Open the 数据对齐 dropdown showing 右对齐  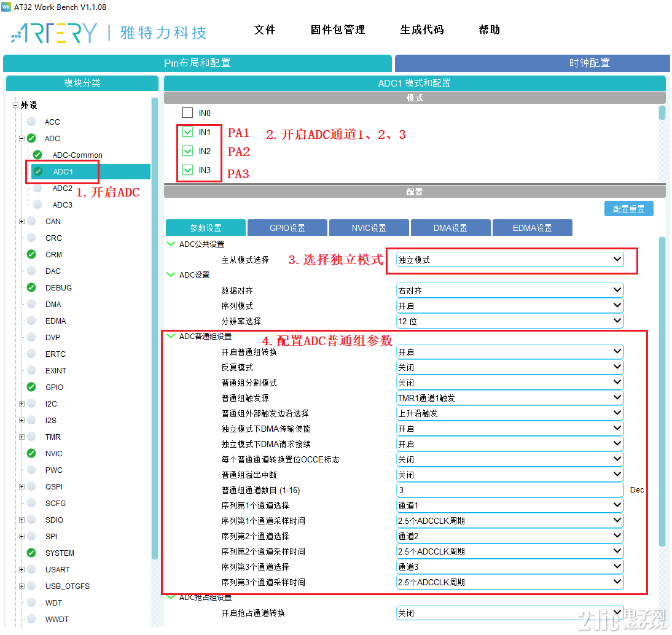point(510,290)
